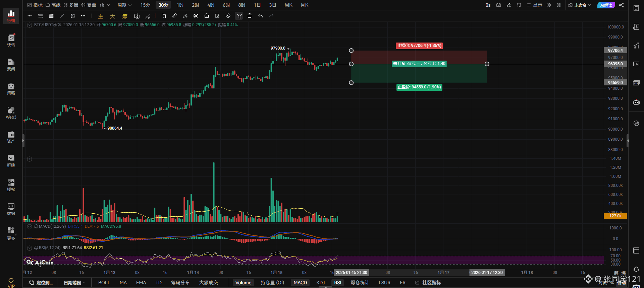Click the trash icon to delete drawings

[250, 16]
